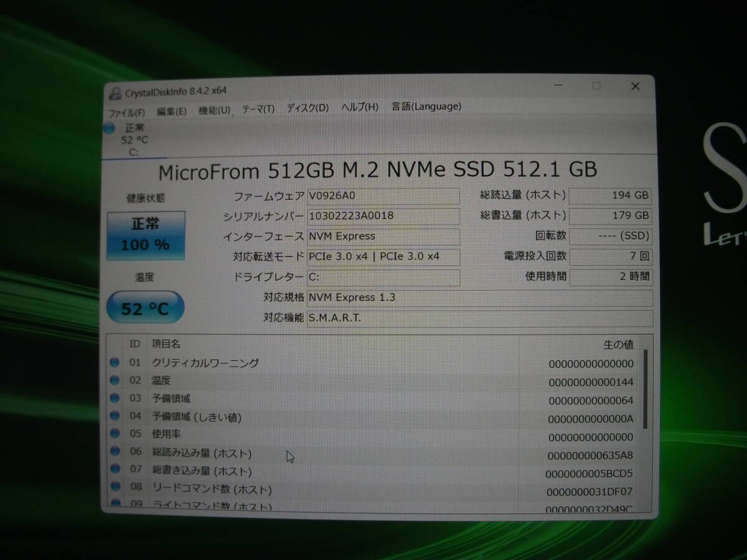Screen dimensions: 747x560
Task: Click status dot for クリティカルワーニング row
Action: click(x=115, y=362)
